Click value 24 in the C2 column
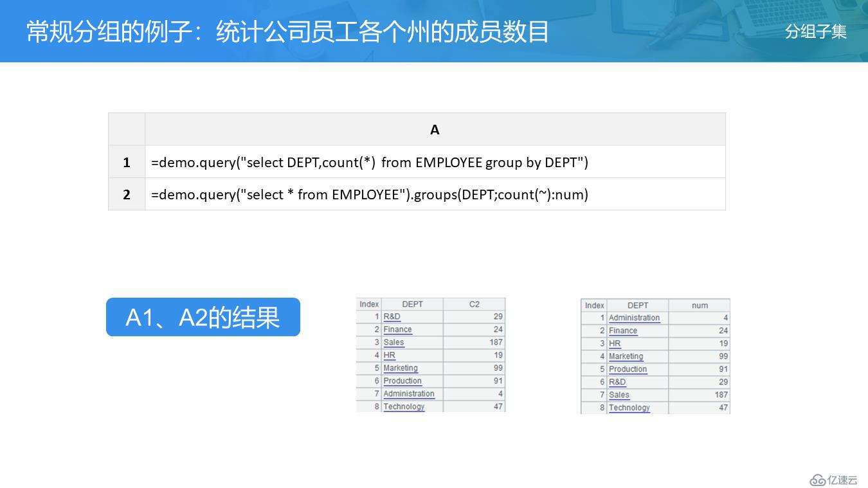 pyautogui.click(x=498, y=330)
